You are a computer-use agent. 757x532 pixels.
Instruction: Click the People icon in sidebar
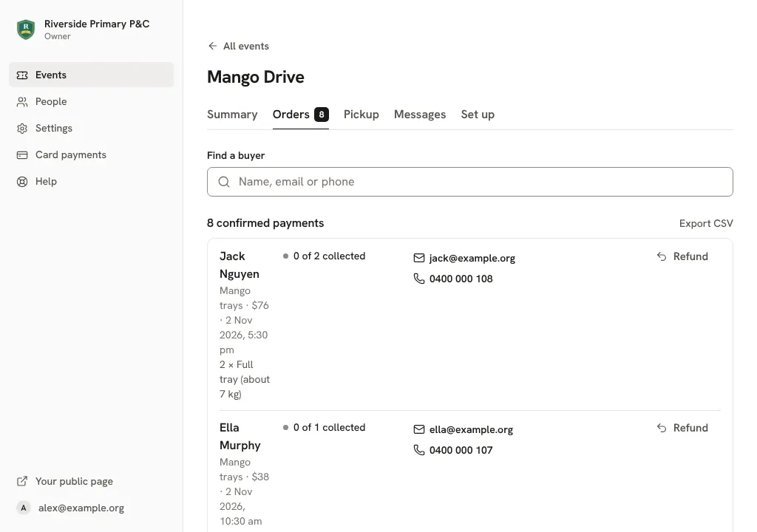pos(22,101)
